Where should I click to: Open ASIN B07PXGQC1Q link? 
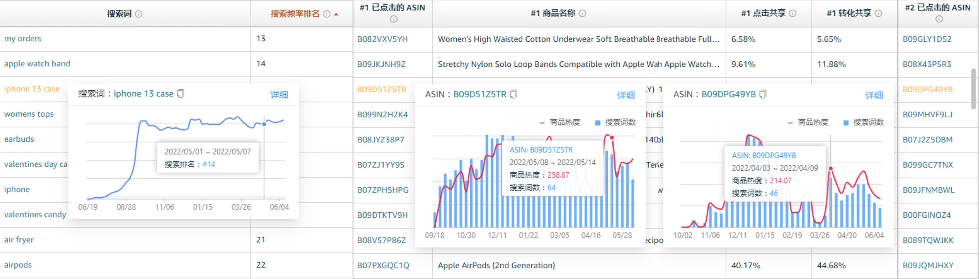pos(383,265)
